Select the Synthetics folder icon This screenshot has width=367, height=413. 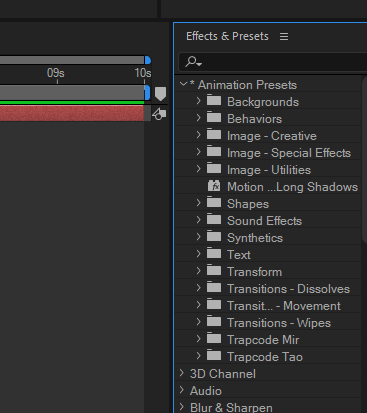coord(214,236)
